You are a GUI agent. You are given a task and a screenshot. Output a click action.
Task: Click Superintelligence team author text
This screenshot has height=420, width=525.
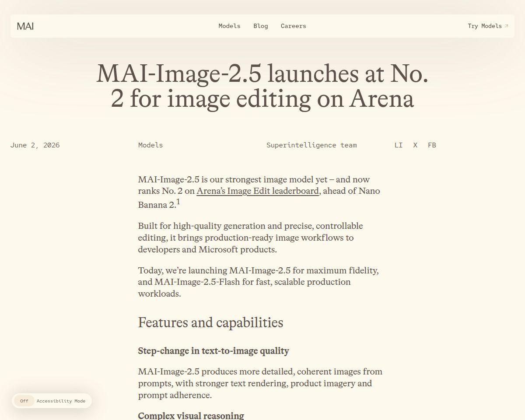tap(311, 145)
